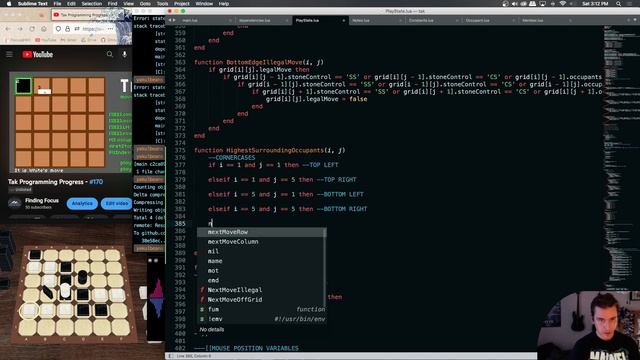This screenshot has width=640, height=360.
Task: Open the Help menu
Action: pyautogui.click(x=224, y=4)
